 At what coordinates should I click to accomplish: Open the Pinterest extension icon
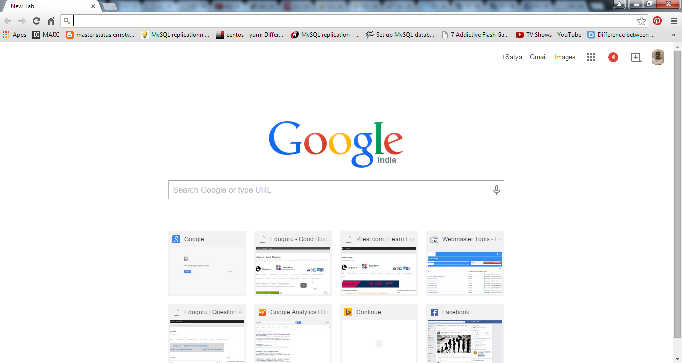[657, 20]
